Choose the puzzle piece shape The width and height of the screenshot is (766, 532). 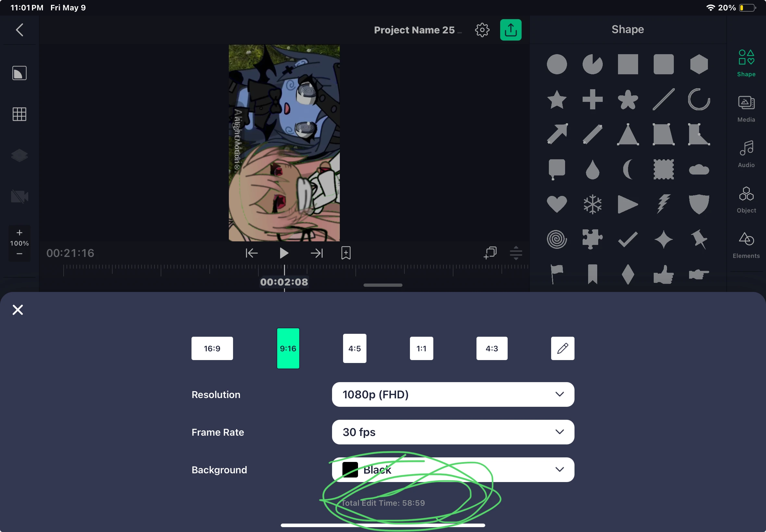coord(592,239)
